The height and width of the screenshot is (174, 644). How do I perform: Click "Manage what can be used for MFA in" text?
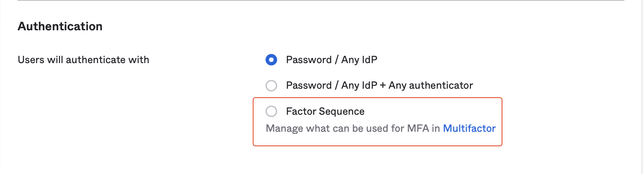[x=353, y=128]
